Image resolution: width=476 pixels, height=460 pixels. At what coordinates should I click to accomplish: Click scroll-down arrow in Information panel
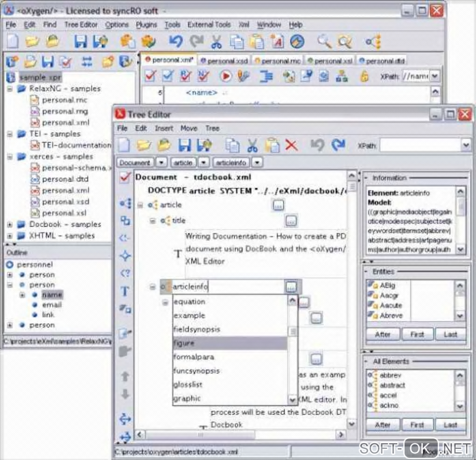click(460, 250)
